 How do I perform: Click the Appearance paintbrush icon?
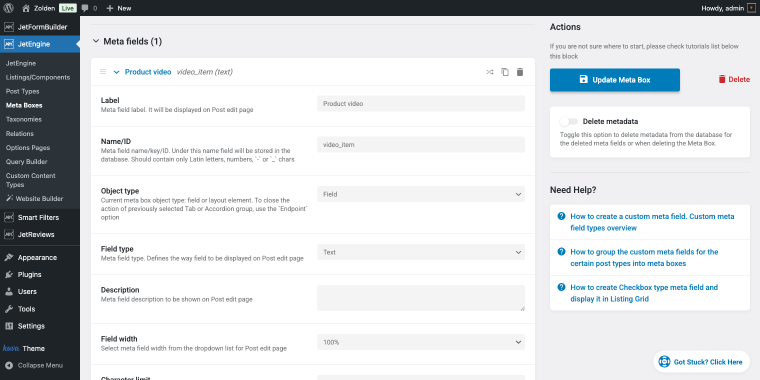[x=9, y=258]
